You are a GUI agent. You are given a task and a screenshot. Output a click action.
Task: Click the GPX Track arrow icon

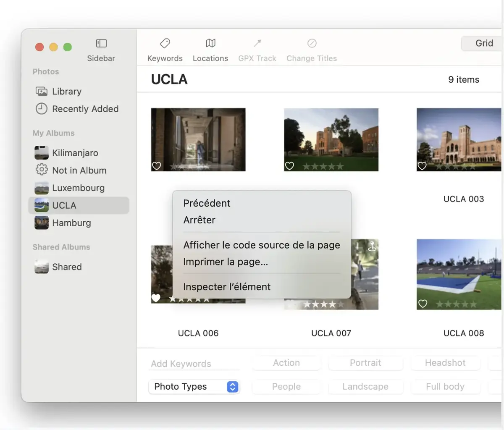[257, 43]
